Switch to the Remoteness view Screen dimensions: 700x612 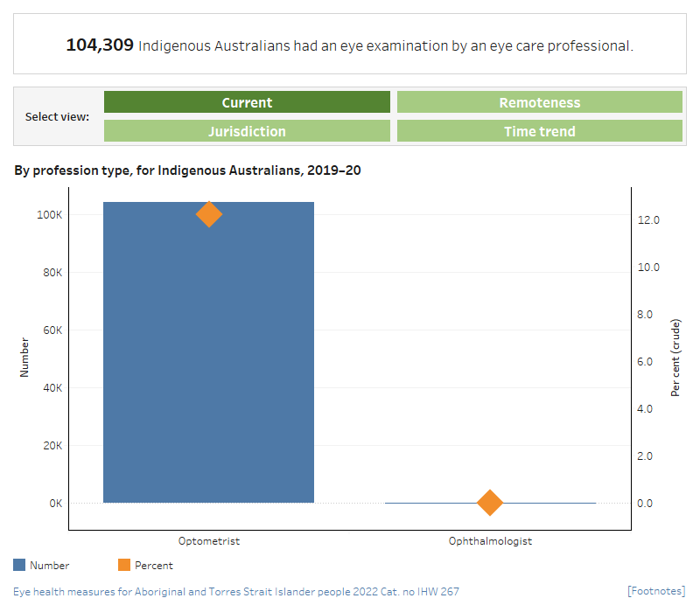tap(540, 101)
